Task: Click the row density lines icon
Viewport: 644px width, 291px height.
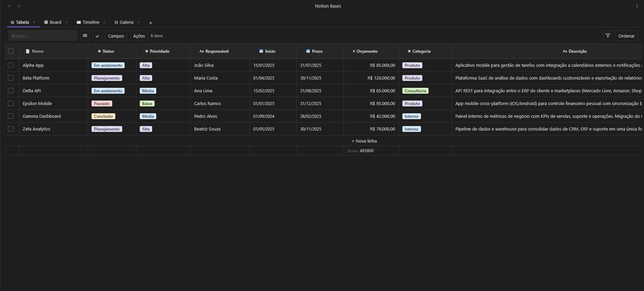Action: point(85,36)
